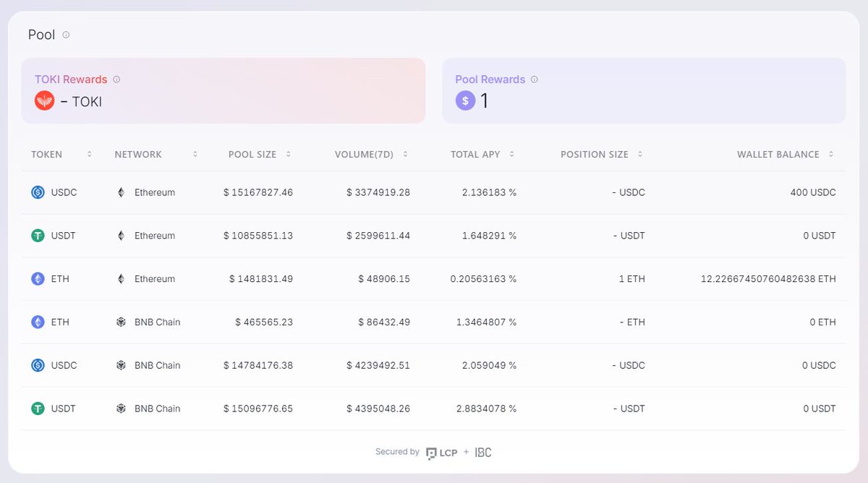Click the Pool Rewards info icon
The width and height of the screenshot is (868, 483).
pos(535,79)
